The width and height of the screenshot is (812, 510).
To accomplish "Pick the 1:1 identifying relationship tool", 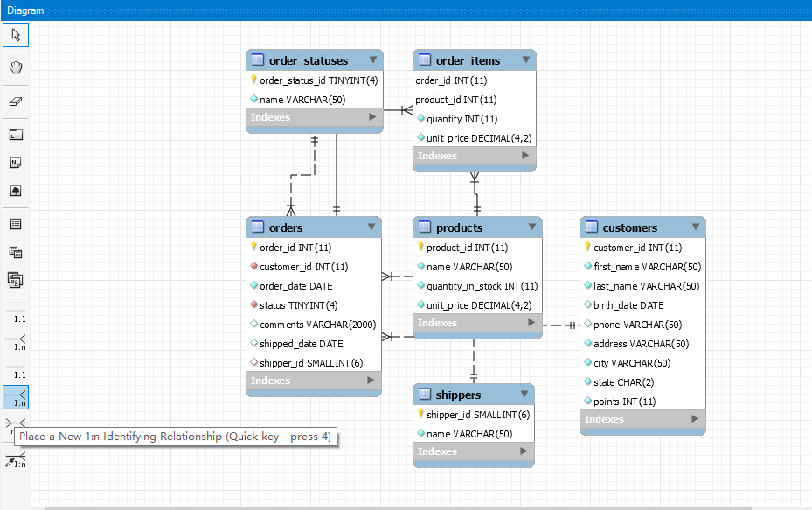I will point(16,369).
